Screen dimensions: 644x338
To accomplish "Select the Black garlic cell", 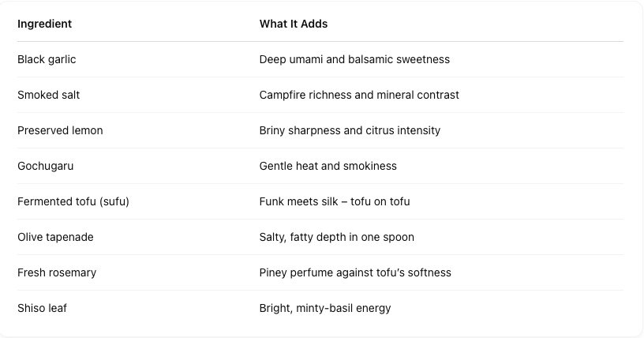I will point(47,59).
